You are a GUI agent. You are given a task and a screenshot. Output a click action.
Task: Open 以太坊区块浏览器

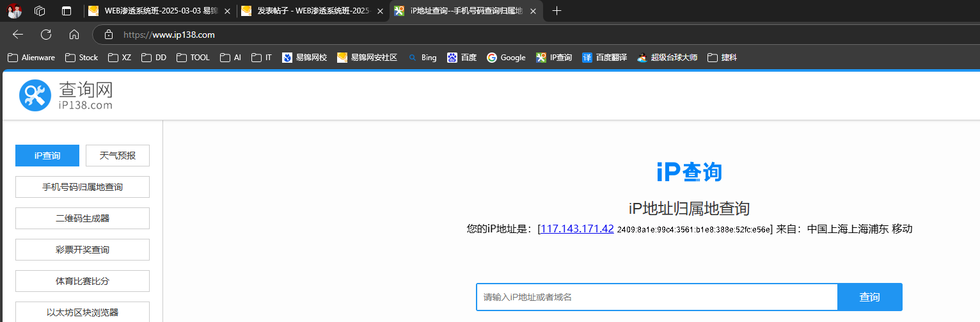click(x=83, y=312)
